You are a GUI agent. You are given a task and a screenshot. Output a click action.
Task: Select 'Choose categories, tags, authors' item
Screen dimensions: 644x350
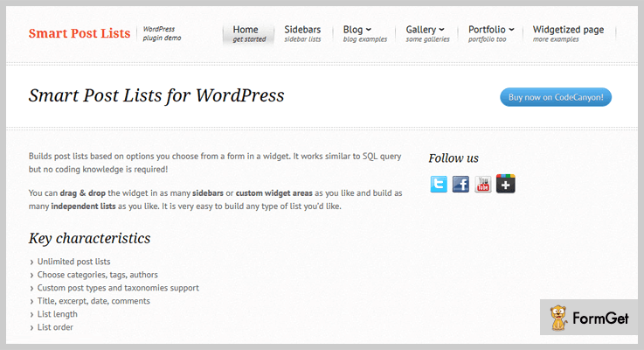tap(97, 275)
